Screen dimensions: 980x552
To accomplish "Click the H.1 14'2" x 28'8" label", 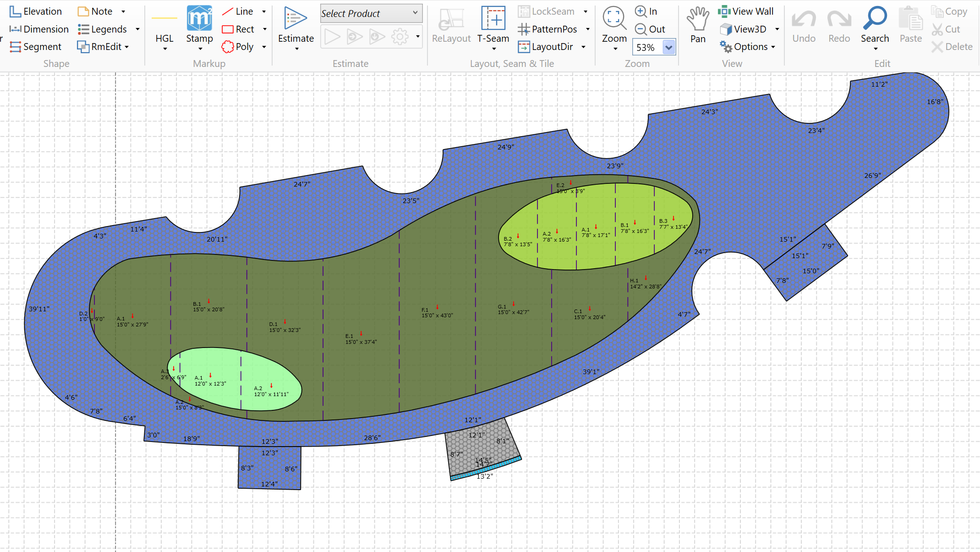I will (645, 284).
